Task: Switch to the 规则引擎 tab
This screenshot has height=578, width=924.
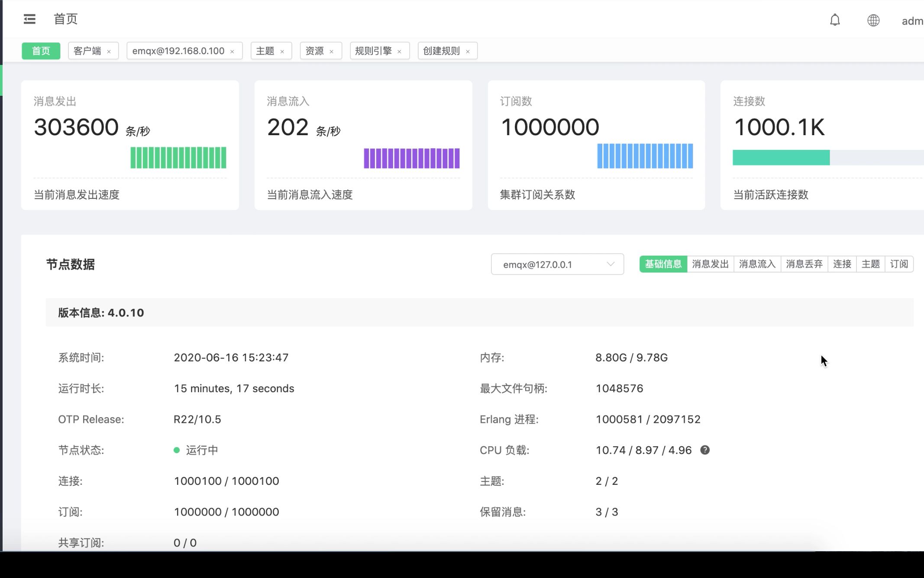Action: tap(373, 51)
